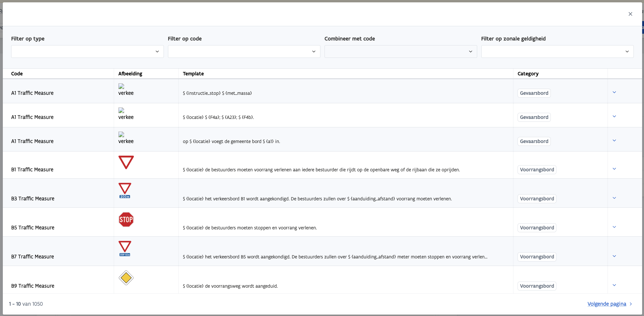Open the Filter op type dropdown
Image resolution: width=644 pixels, height=316 pixels.
click(87, 51)
